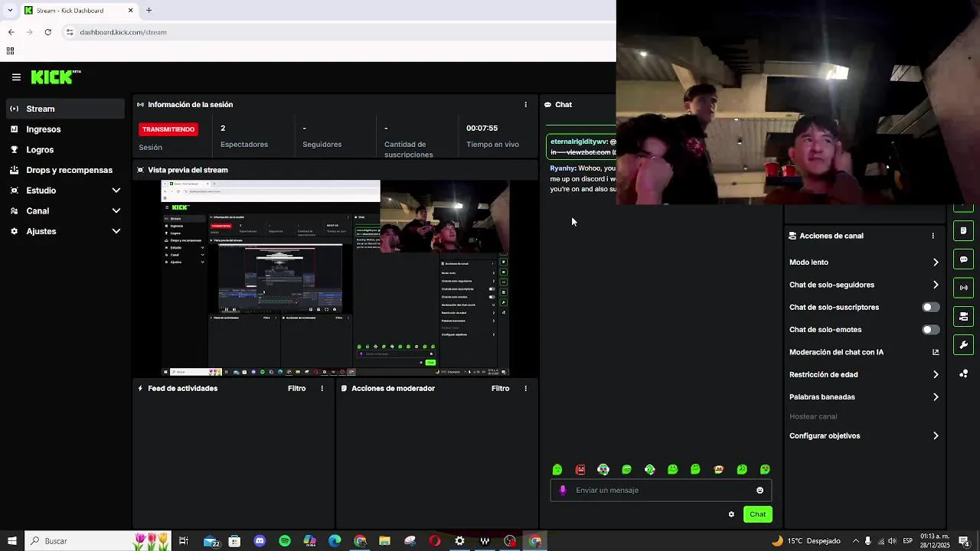Close the Stream - Kick Dashboard tab
This screenshot has width=980, height=551.
pos(130,11)
